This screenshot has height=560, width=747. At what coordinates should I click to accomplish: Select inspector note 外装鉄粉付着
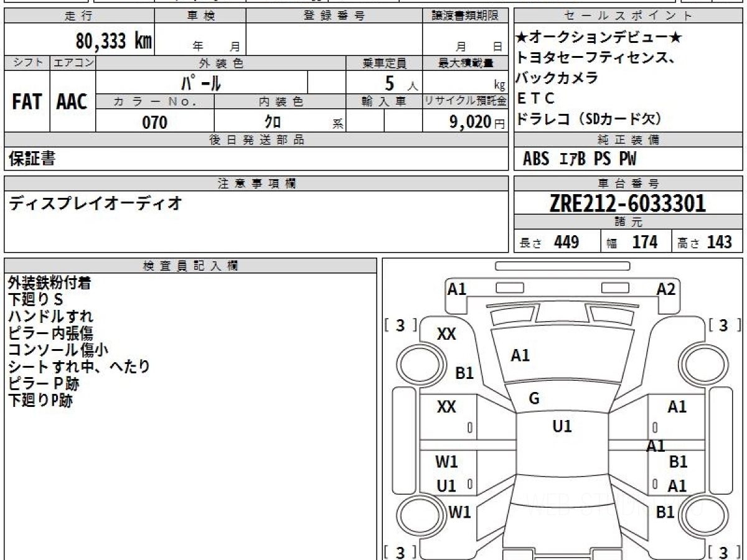(50, 283)
